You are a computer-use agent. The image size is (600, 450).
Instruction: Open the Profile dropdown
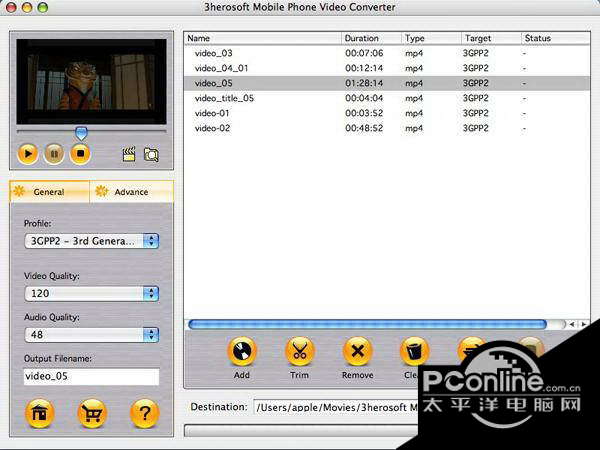click(x=91, y=241)
